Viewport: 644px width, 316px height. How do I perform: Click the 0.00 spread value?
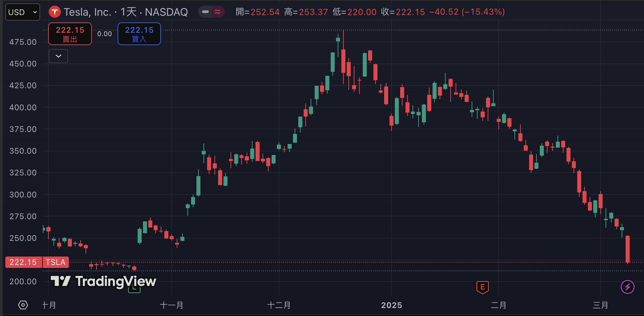pyautogui.click(x=105, y=34)
